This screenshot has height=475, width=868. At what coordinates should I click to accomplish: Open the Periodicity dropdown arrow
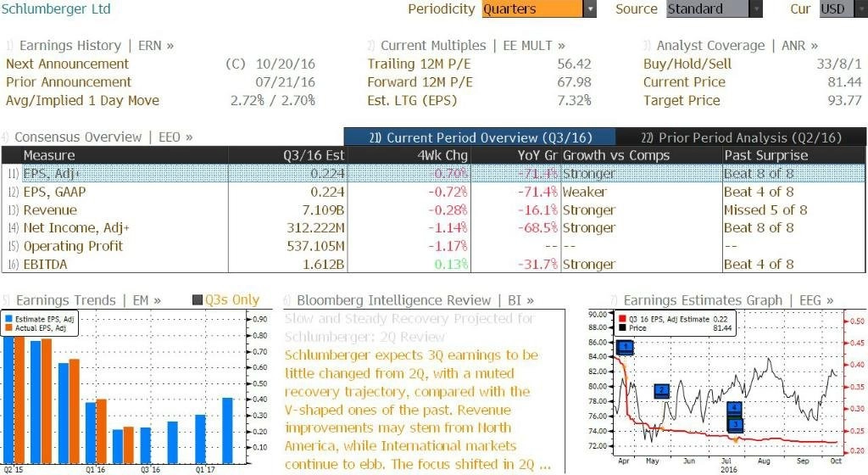point(590,8)
